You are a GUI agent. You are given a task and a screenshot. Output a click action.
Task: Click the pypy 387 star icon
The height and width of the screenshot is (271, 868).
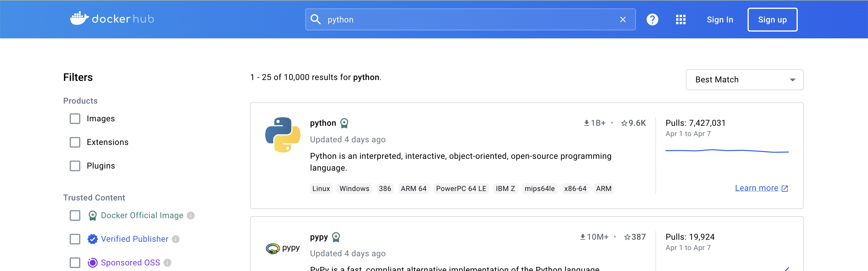pyautogui.click(x=627, y=237)
